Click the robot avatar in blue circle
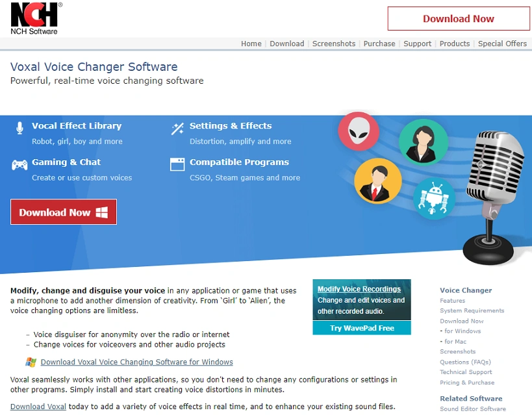This screenshot has height=415, width=532. (x=434, y=199)
